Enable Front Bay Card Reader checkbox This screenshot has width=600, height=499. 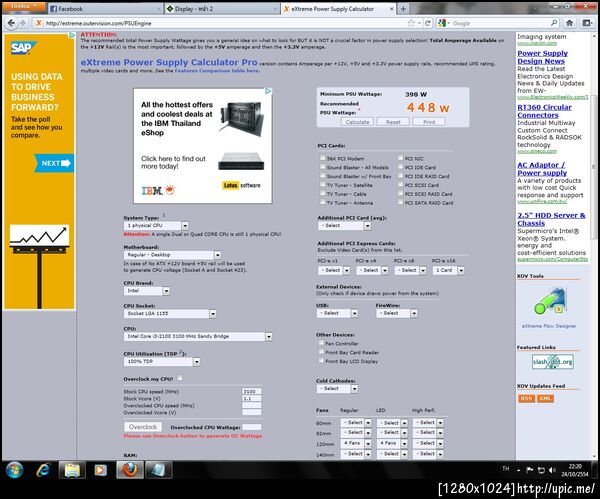pos(321,352)
